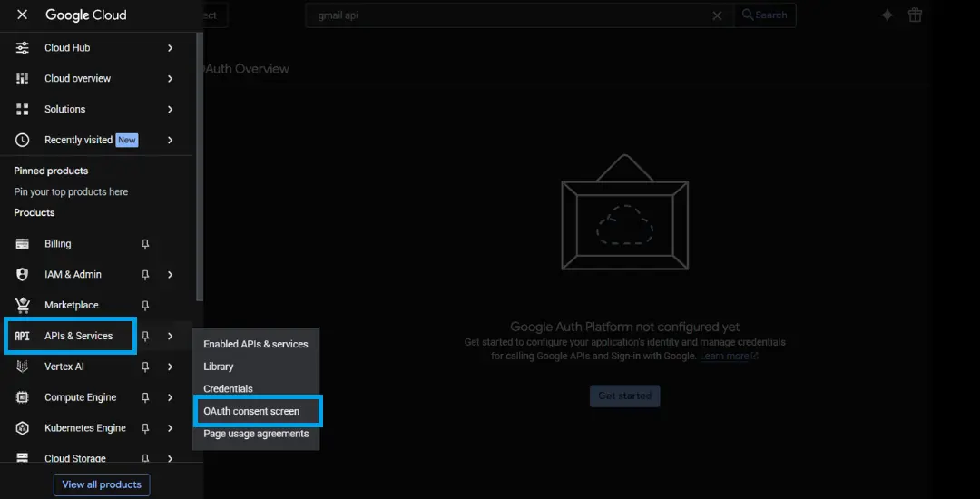Open Page usage agreements item
The height and width of the screenshot is (499, 980).
tap(256, 434)
